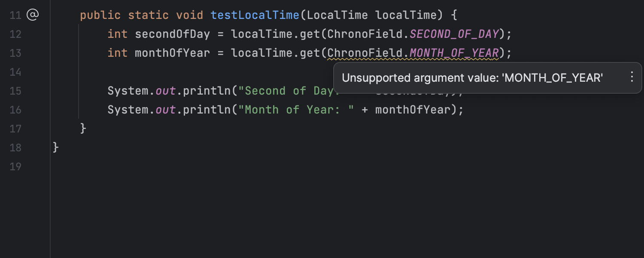This screenshot has height=258, width=644.
Task: Click the secondOfDay variable declaration on line 12
Action: pyautogui.click(x=172, y=34)
